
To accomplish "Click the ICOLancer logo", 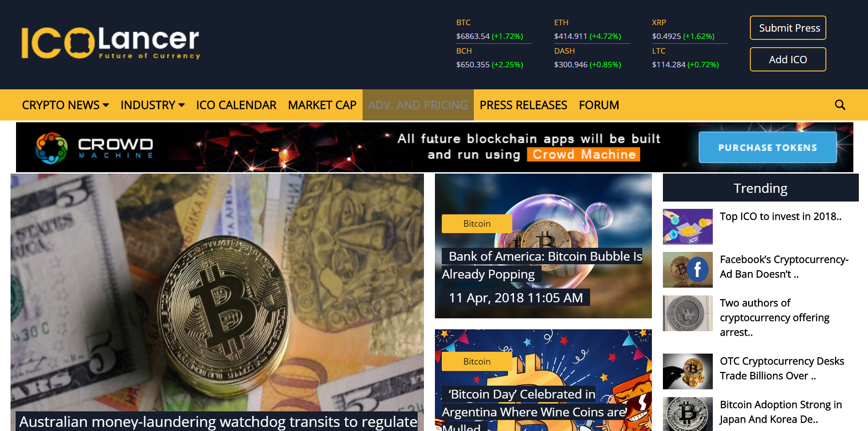I will pos(111,43).
